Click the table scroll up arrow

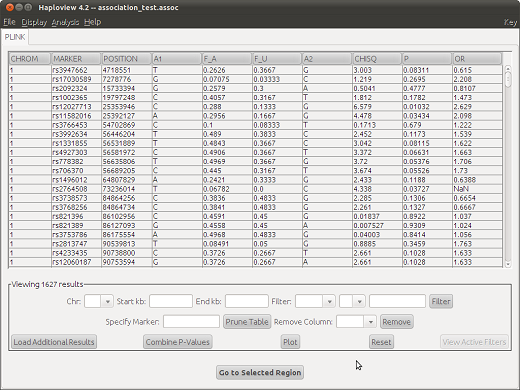coord(508,69)
